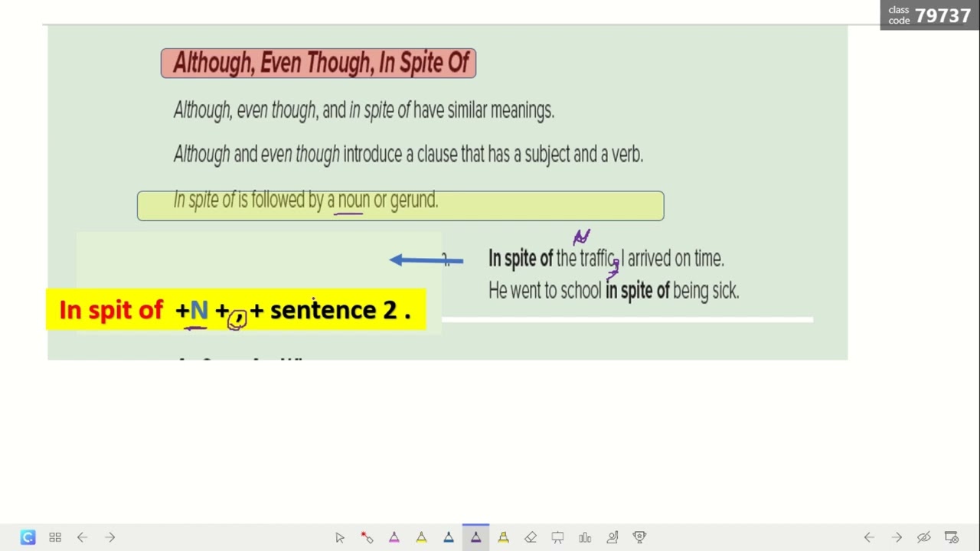Screen dimensions: 980x551
Task: Open the ClassPoint logo menu
Action: coord(28,537)
